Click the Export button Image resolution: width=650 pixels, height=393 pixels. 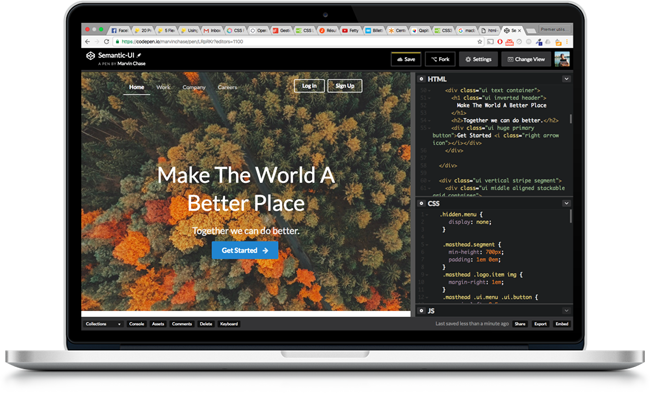(x=541, y=324)
